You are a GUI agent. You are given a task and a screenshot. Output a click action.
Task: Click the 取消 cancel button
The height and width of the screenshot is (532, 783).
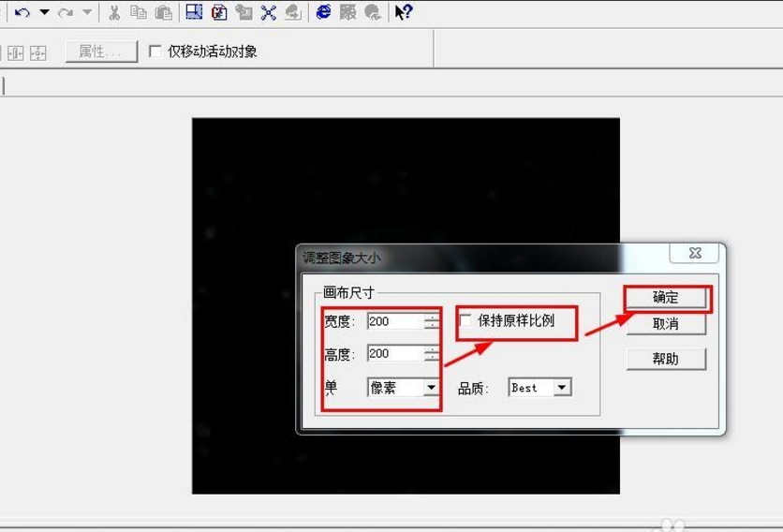pyautogui.click(x=666, y=324)
